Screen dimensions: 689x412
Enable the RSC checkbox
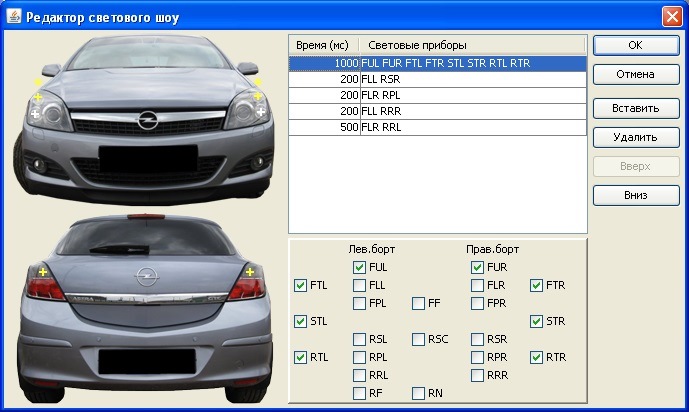(418, 339)
